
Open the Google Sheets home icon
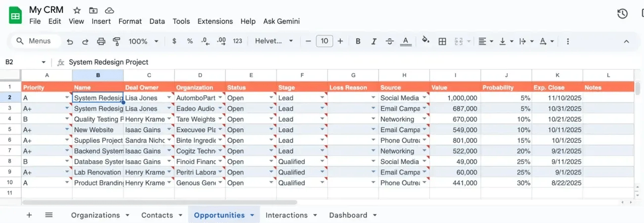click(x=15, y=15)
